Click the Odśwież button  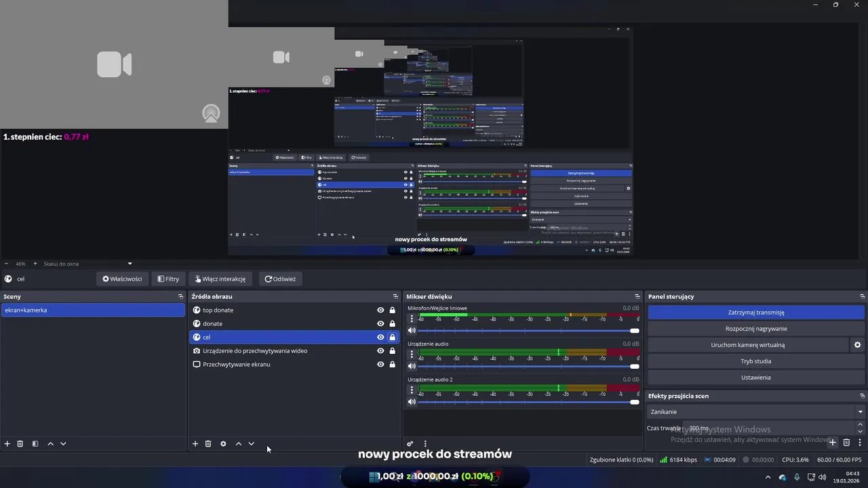(x=280, y=279)
